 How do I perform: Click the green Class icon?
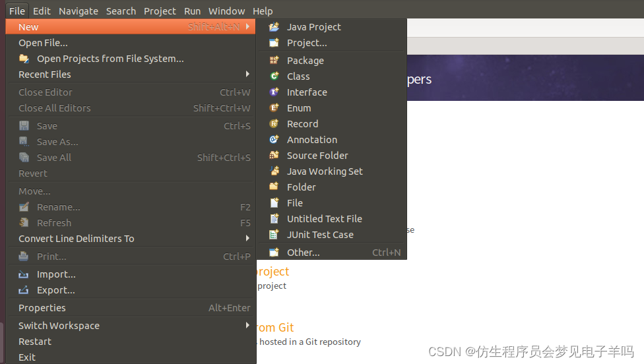274,76
